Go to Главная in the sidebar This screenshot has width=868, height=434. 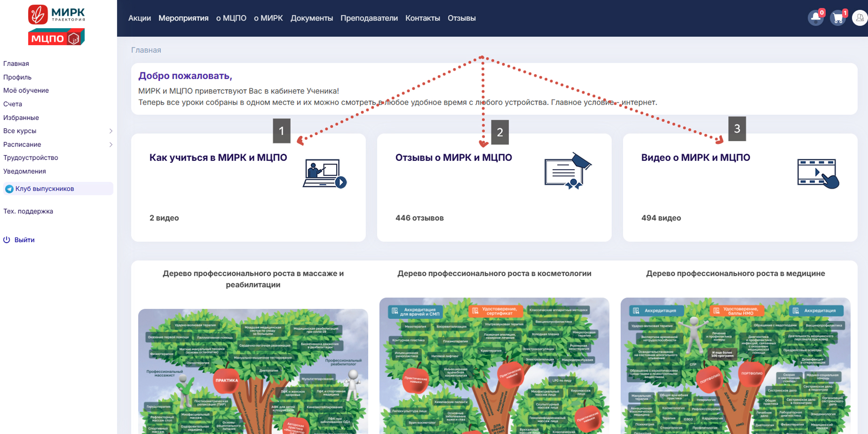tap(16, 63)
